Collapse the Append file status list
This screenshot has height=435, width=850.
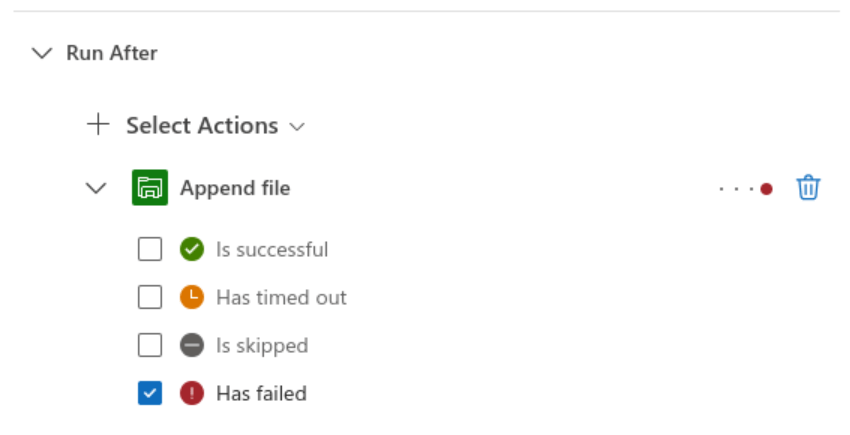coord(97,188)
